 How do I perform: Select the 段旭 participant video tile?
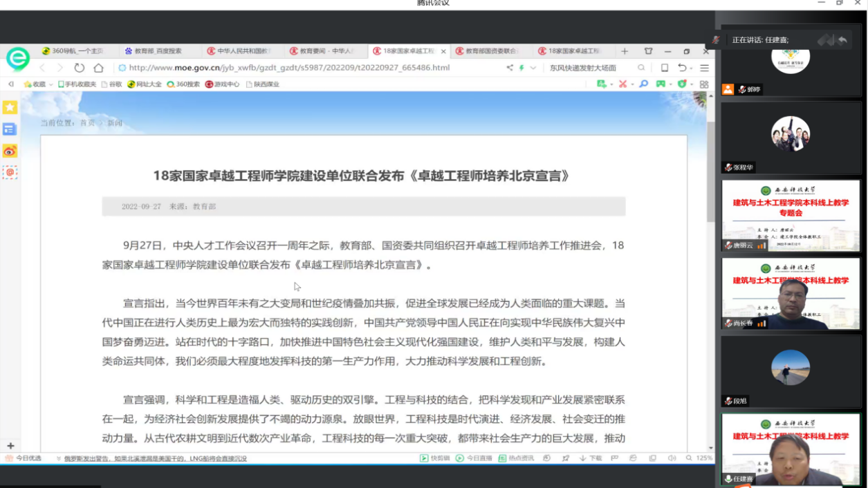(x=791, y=372)
